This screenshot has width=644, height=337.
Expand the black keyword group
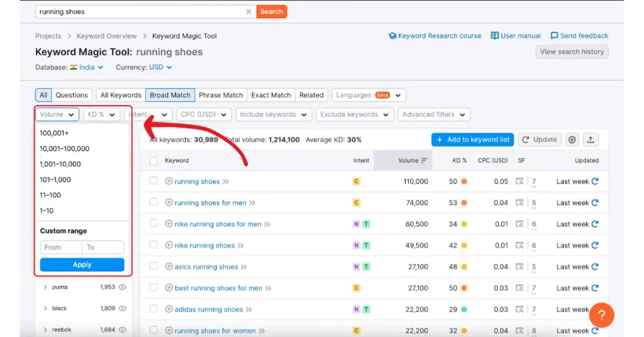pyautogui.click(x=45, y=308)
